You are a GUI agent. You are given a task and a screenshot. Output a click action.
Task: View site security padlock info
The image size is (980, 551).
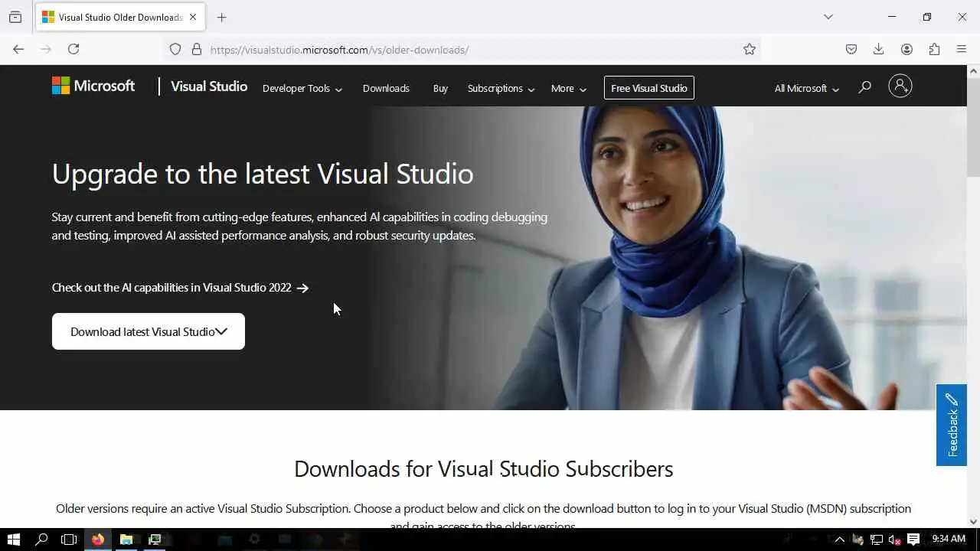[197, 49]
